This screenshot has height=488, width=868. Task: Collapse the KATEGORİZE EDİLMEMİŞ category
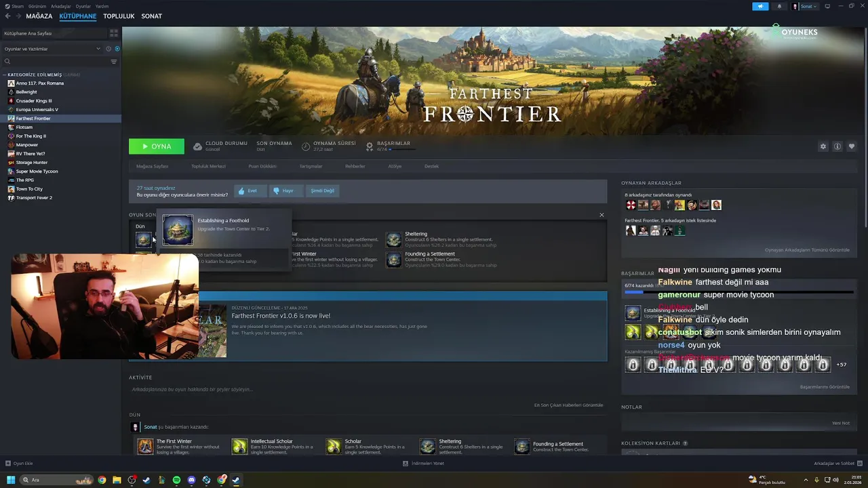(x=5, y=75)
